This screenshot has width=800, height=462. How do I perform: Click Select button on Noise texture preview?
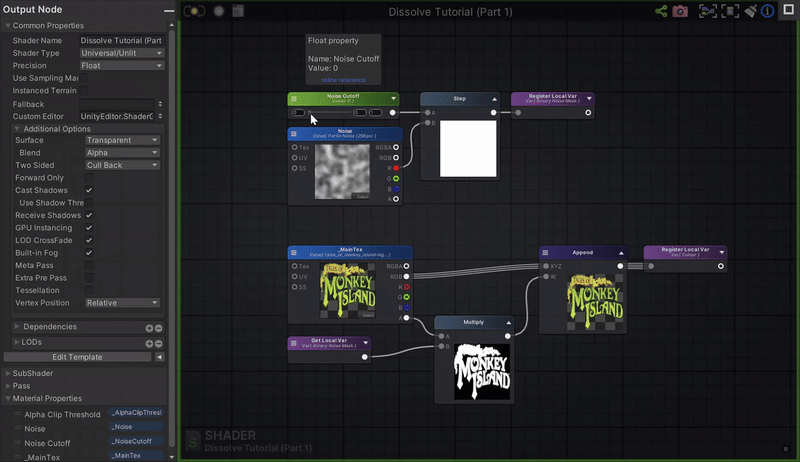tap(362, 196)
